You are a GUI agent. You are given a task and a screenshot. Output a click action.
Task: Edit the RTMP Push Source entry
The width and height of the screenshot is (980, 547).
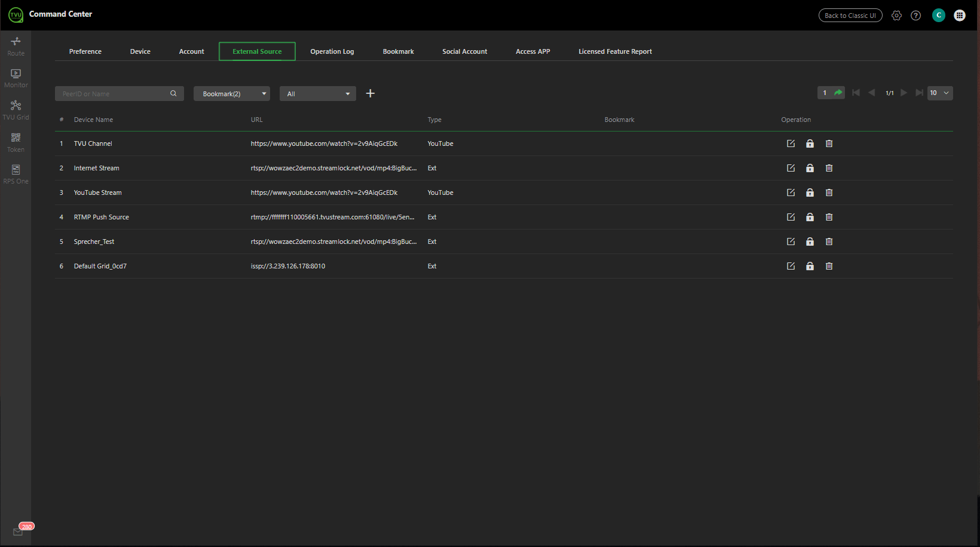[x=791, y=217]
